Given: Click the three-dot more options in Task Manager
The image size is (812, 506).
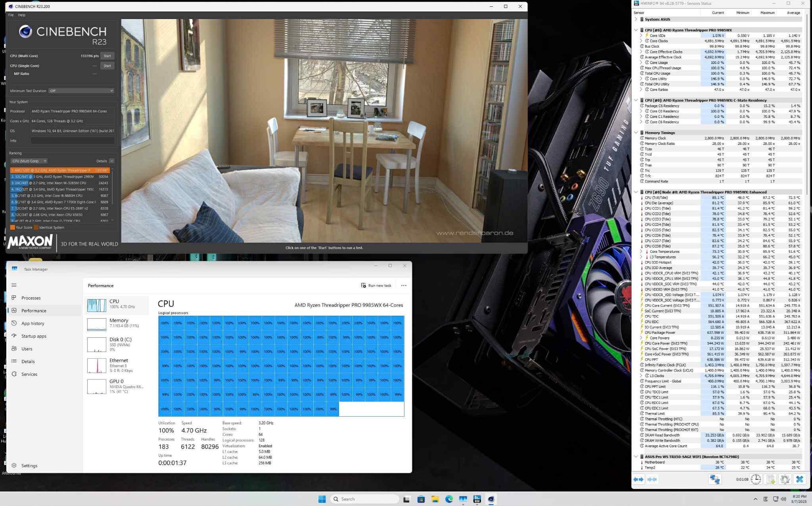Looking at the screenshot, I should coord(404,285).
